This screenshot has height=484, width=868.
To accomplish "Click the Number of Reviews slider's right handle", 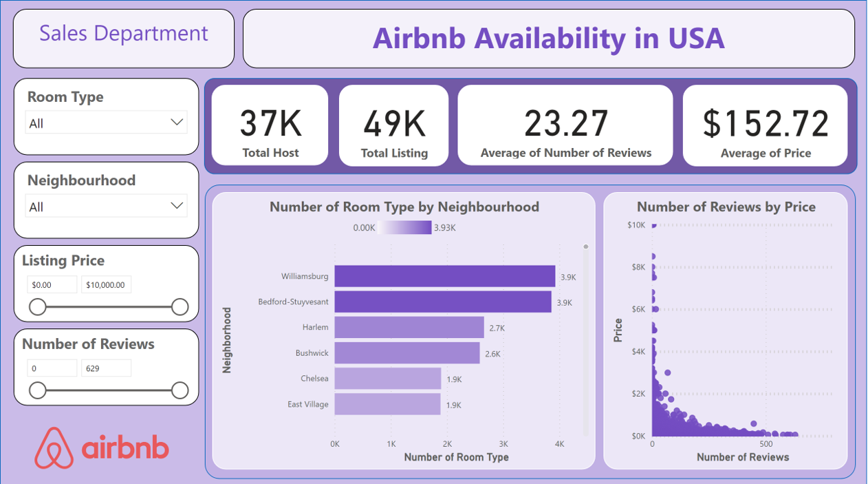I will (x=180, y=391).
